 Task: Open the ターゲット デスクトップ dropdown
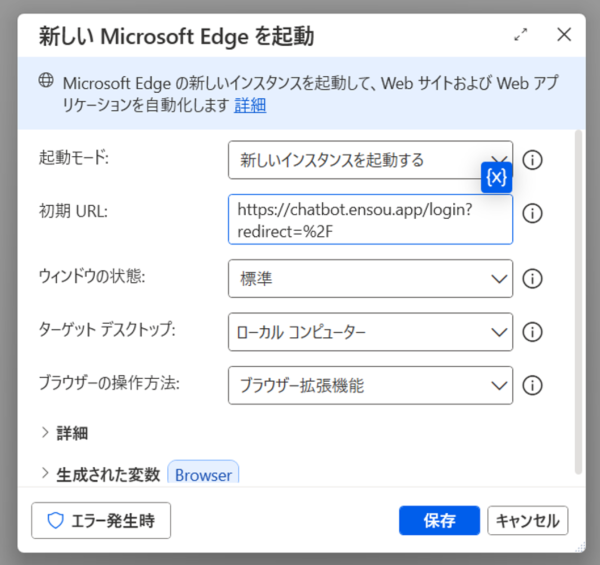pyautogui.click(x=370, y=332)
